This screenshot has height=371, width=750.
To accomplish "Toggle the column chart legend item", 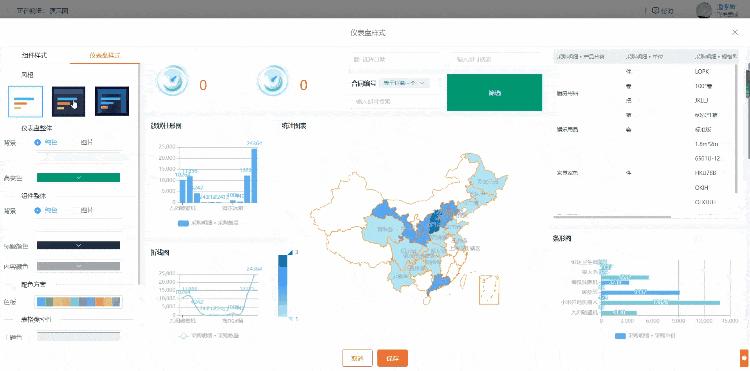I will click(x=208, y=223).
